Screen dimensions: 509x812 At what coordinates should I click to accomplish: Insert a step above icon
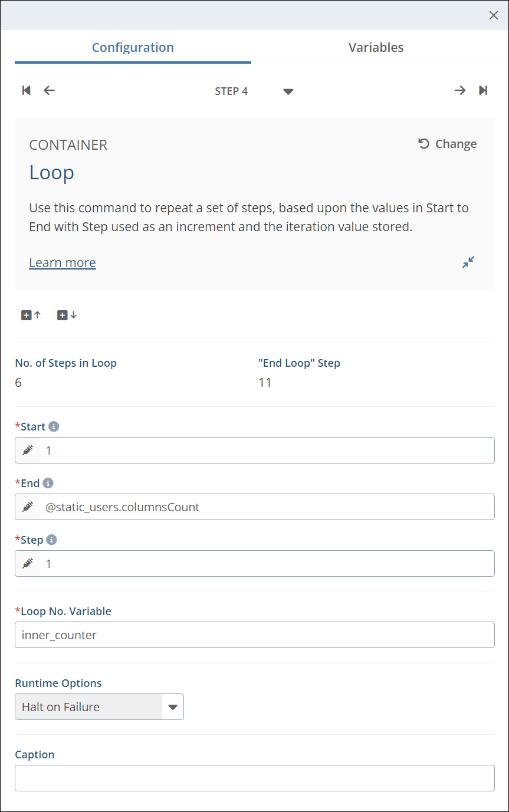(x=31, y=315)
